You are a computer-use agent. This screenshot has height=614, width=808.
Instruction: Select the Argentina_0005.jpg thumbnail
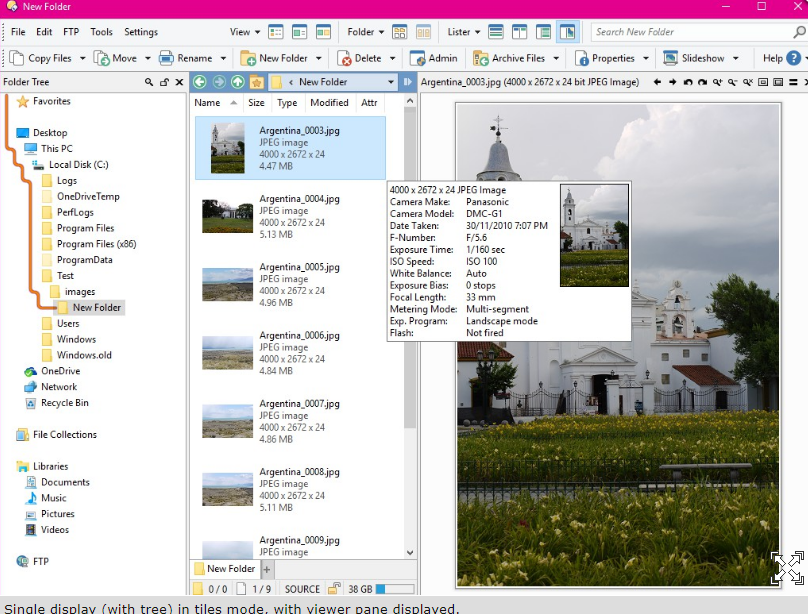(x=227, y=284)
